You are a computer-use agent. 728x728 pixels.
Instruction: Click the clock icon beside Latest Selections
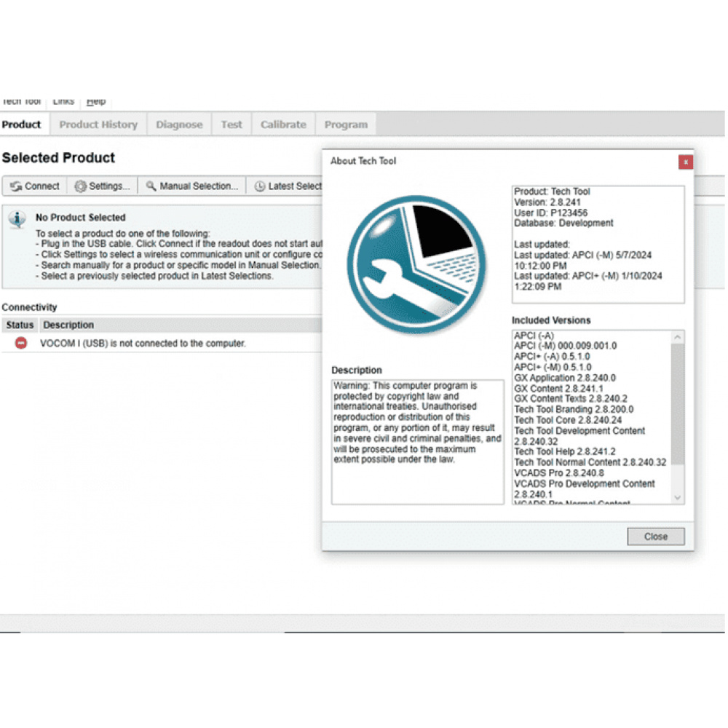coord(260,186)
